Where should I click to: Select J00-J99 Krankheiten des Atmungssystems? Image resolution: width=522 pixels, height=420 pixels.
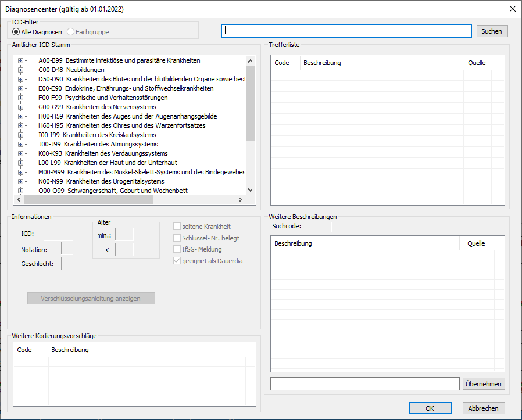(x=110, y=144)
